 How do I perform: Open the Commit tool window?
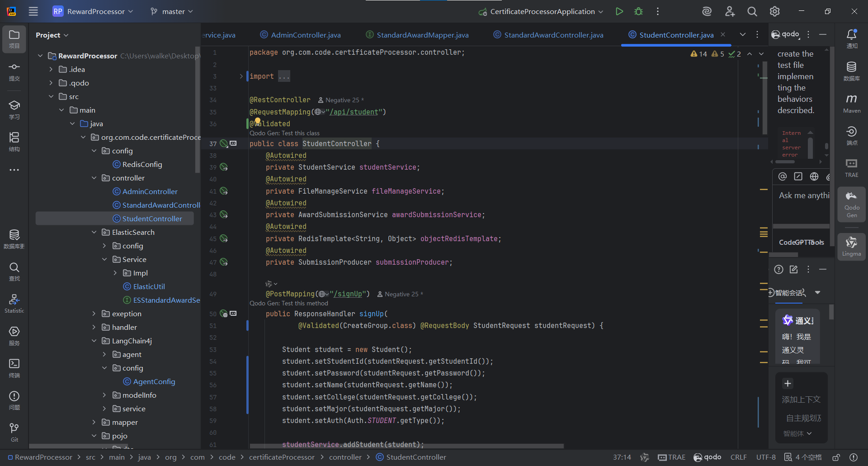(x=14, y=71)
